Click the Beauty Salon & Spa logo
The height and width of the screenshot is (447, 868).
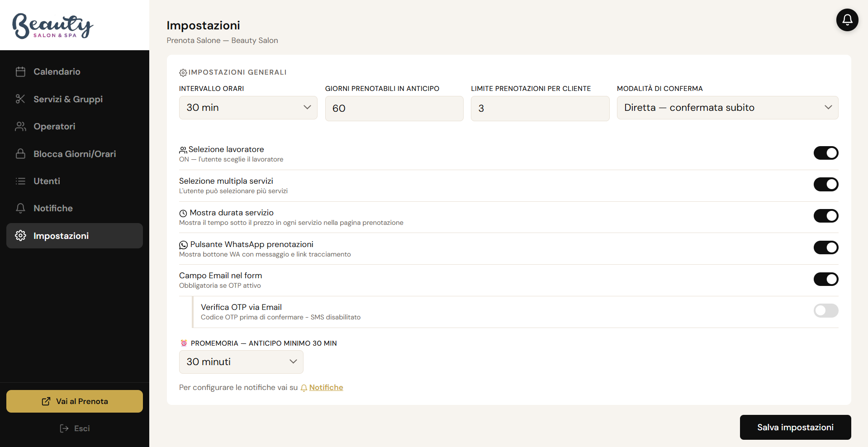click(52, 25)
